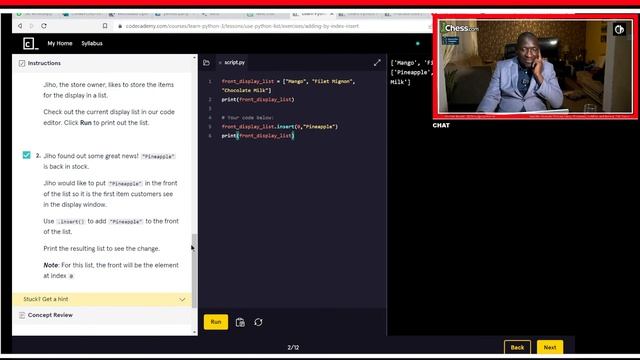Click the Stuck? Get a hint bar

[102, 299]
